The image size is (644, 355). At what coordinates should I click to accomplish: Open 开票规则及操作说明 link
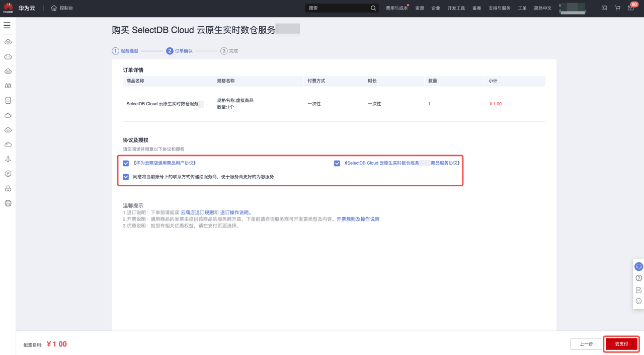pos(358,219)
